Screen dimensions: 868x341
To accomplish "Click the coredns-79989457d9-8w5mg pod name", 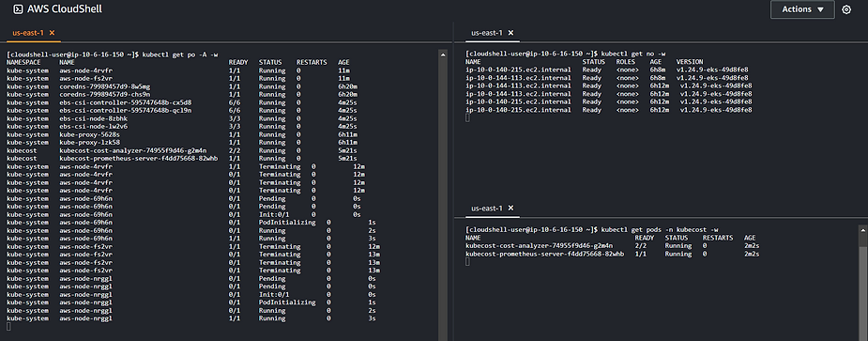I will tap(104, 87).
